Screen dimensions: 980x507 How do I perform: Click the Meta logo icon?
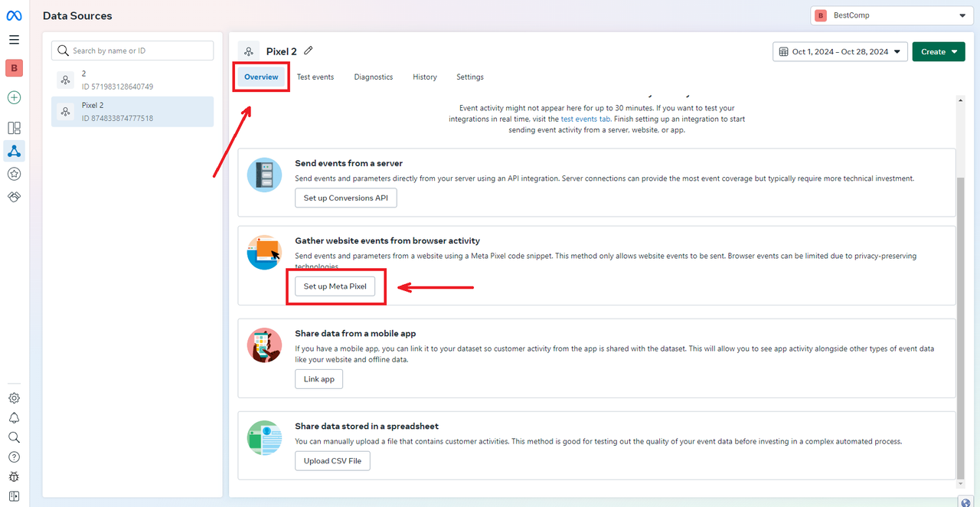[14, 15]
